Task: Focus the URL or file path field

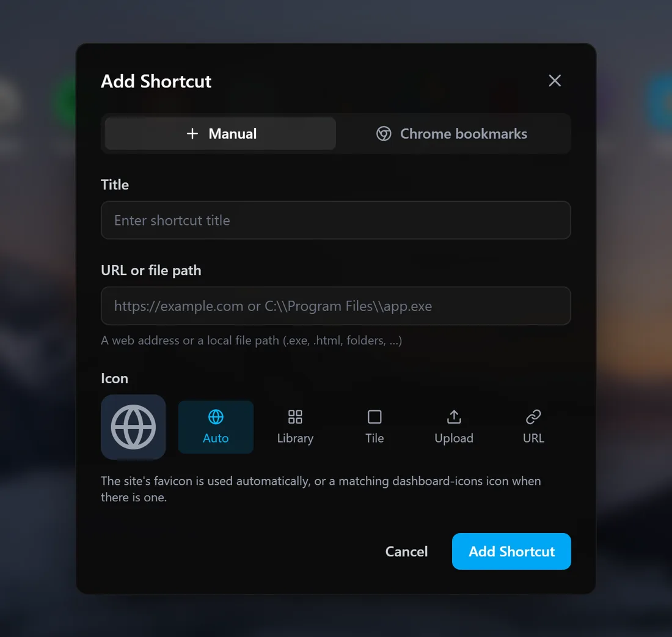Action: pyautogui.click(x=335, y=306)
